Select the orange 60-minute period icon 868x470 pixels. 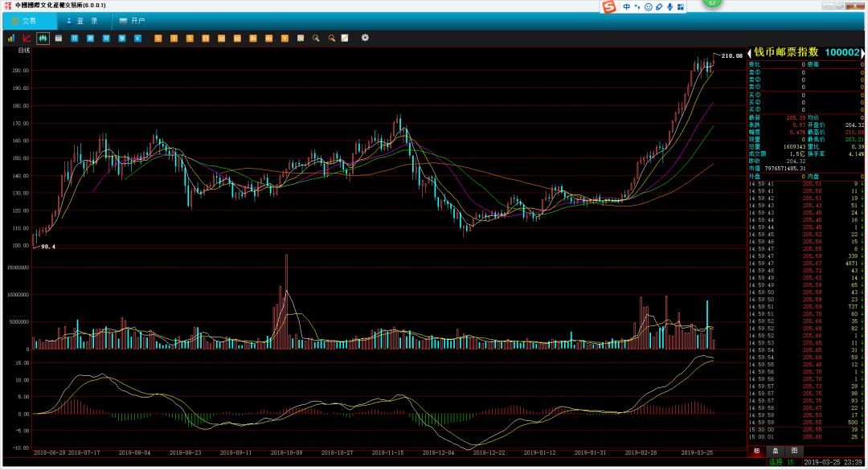point(237,39)
